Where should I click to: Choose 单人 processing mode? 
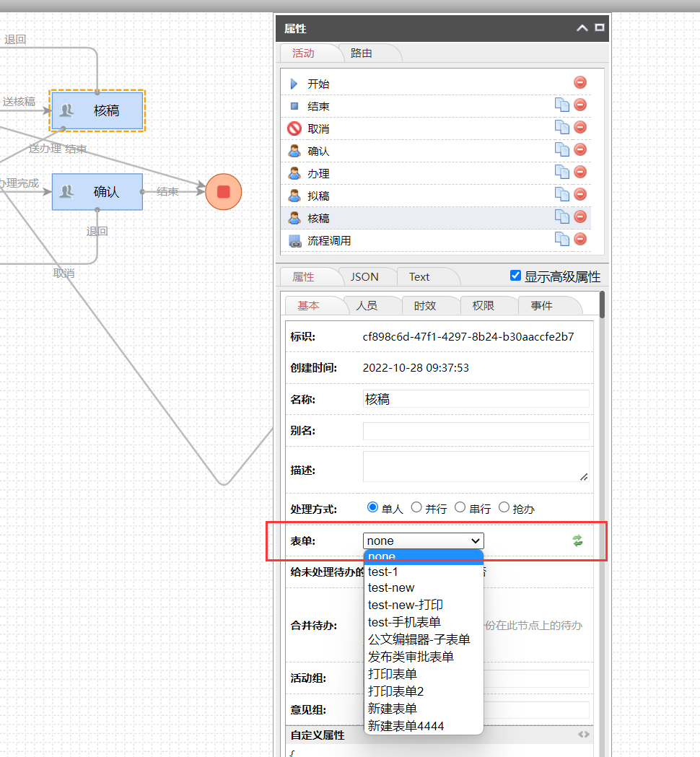(372, 507)
